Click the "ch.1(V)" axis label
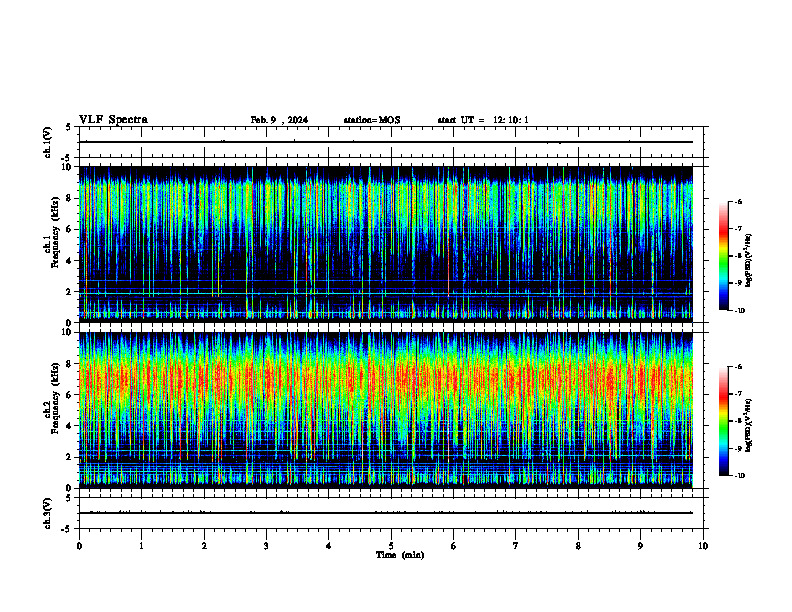The width and height of the screenshot is (792, 612). [x=48, y=142]
